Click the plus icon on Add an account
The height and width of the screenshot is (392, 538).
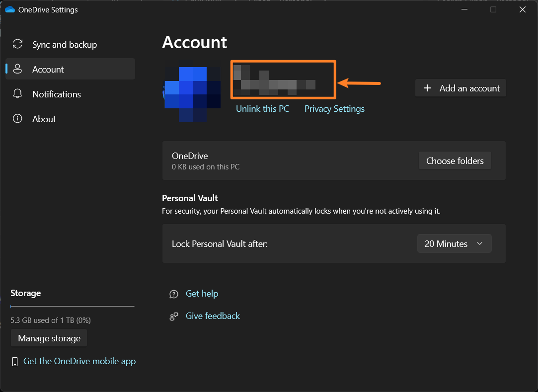(427, 88)
